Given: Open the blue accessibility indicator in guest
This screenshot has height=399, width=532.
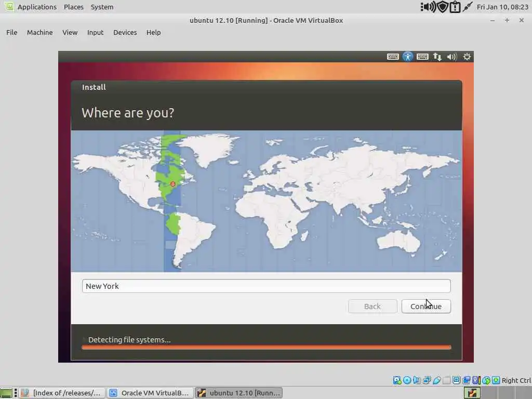Looking at the screenshot, I should 408,57.
